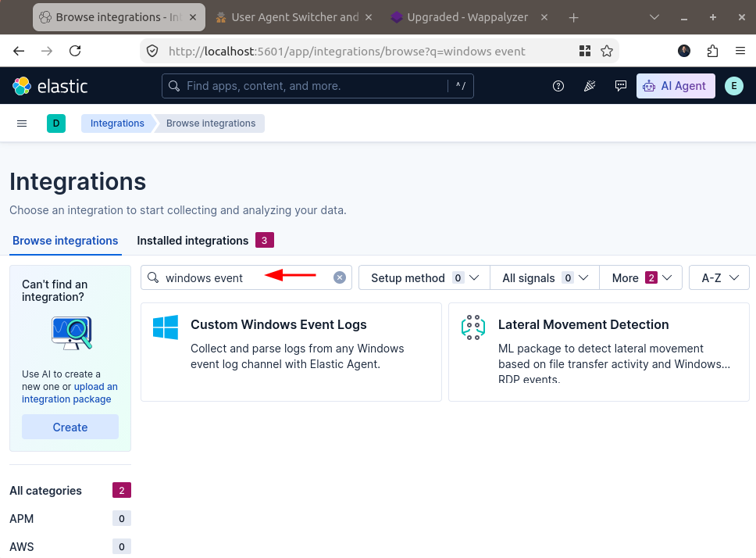Switch to the Installed integrations tab
Screen dimensions: 756x558
point(205,241)
